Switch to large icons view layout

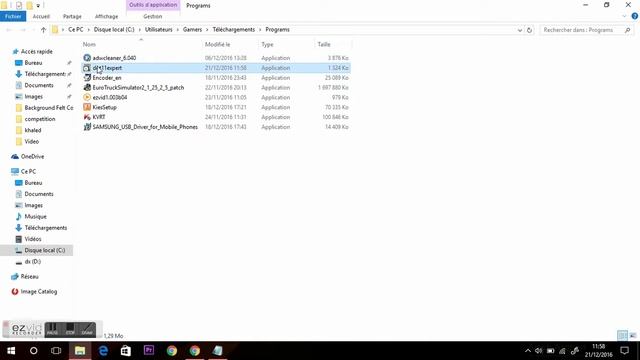tap(633, 336)
